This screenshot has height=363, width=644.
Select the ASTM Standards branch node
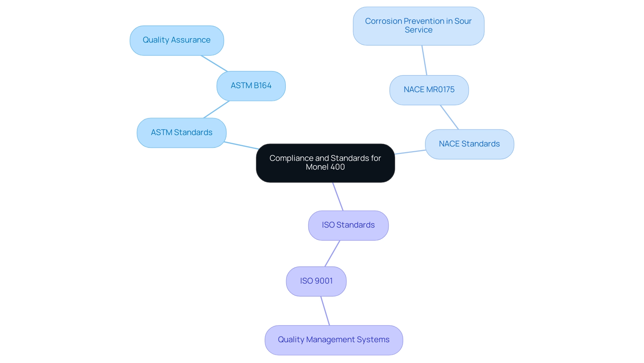tap(181, 133)
